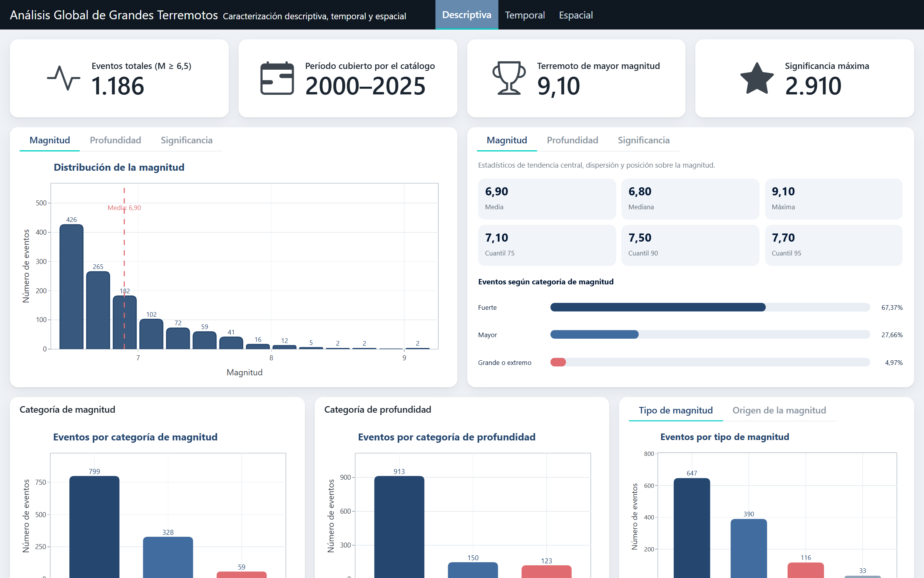Click the 27,66% percentage for Mayor
The width and height of the screenshot is (924, 578).
pyautogui.click(x=892, y=335)
